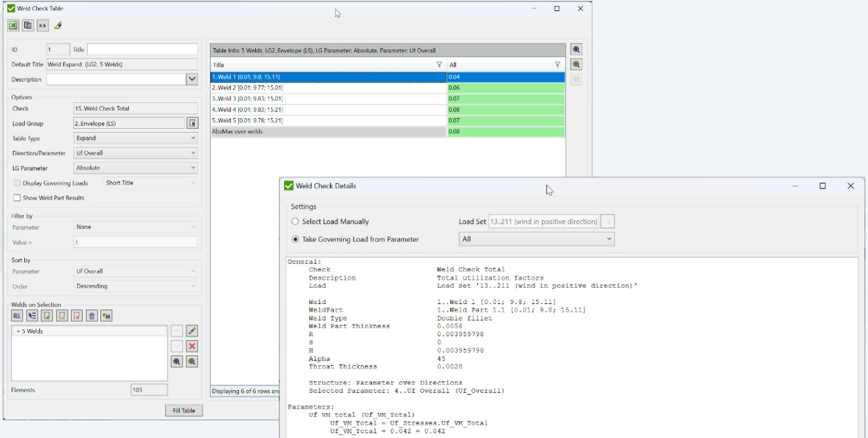The image size is (868, 438).
Task: Click the Fill Table button
Action: pyautogui.click(x=184, y=410)
